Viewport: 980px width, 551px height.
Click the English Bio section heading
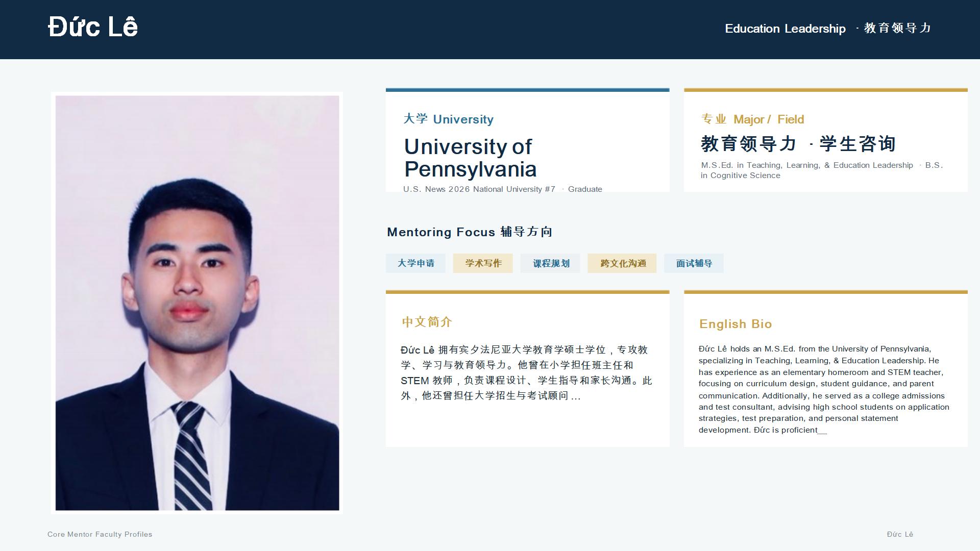[736, 324]
